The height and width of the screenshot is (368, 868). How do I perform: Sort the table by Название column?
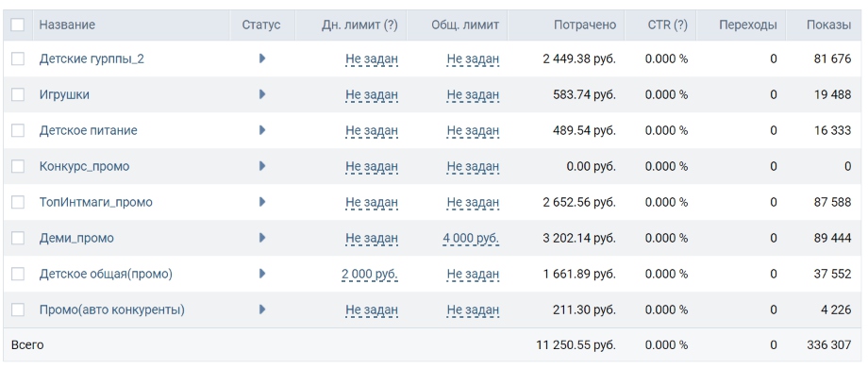67,25
